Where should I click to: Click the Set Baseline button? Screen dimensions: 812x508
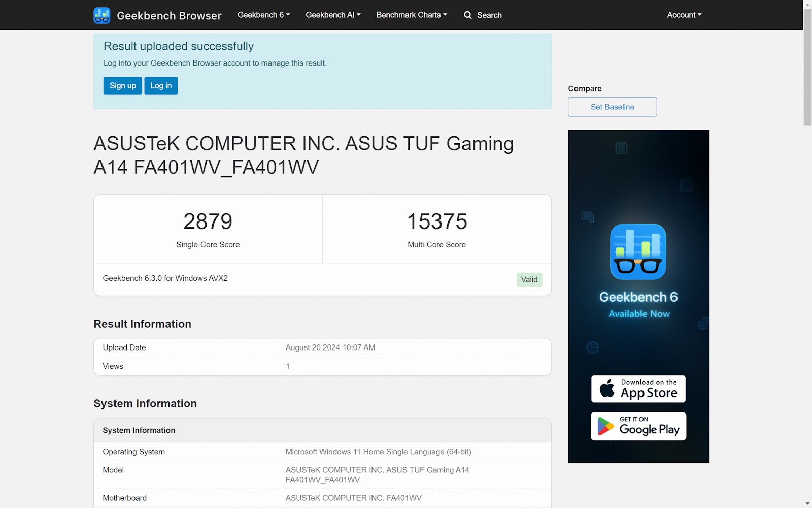click(612, 107)
